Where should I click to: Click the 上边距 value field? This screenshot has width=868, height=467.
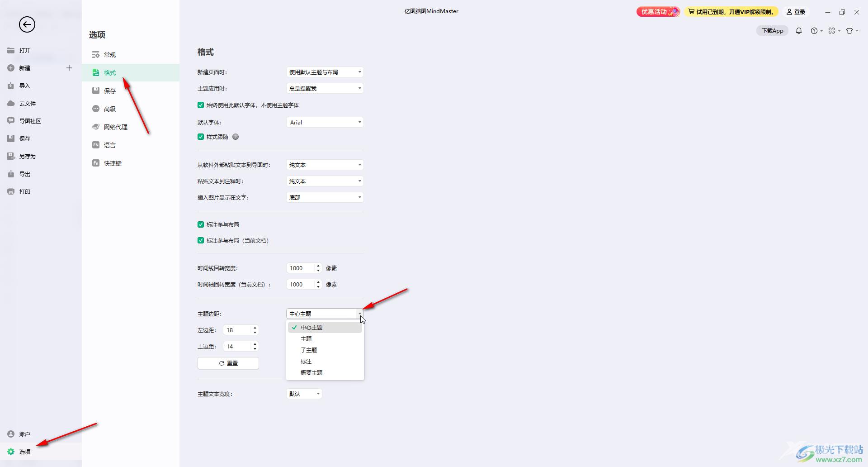(x=237, y=346)
